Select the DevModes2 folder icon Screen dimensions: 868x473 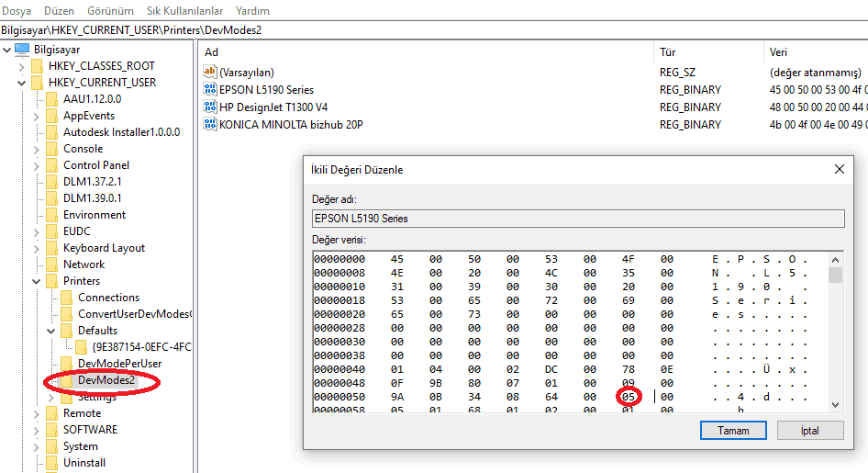tap(67, 380)
